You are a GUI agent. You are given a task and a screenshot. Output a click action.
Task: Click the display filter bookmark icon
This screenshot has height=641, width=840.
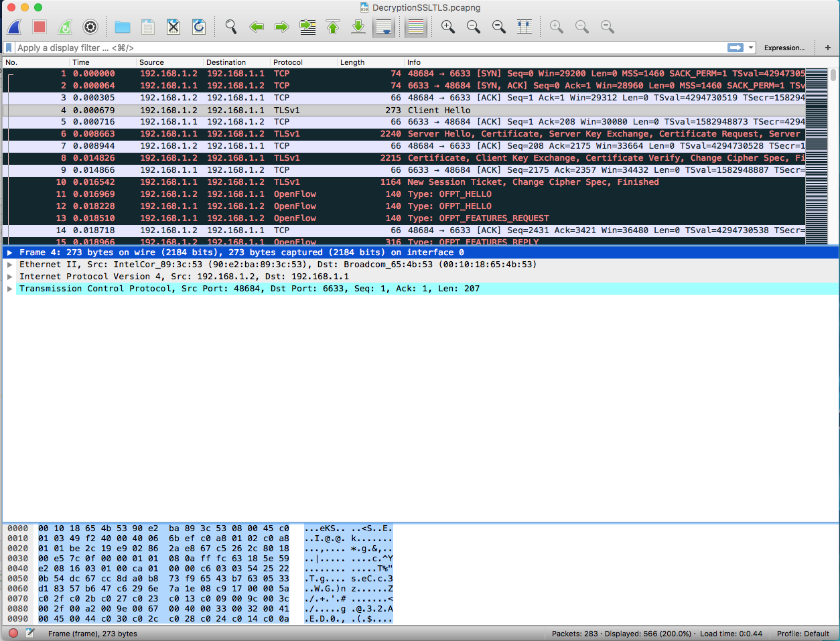click(9, 48)
